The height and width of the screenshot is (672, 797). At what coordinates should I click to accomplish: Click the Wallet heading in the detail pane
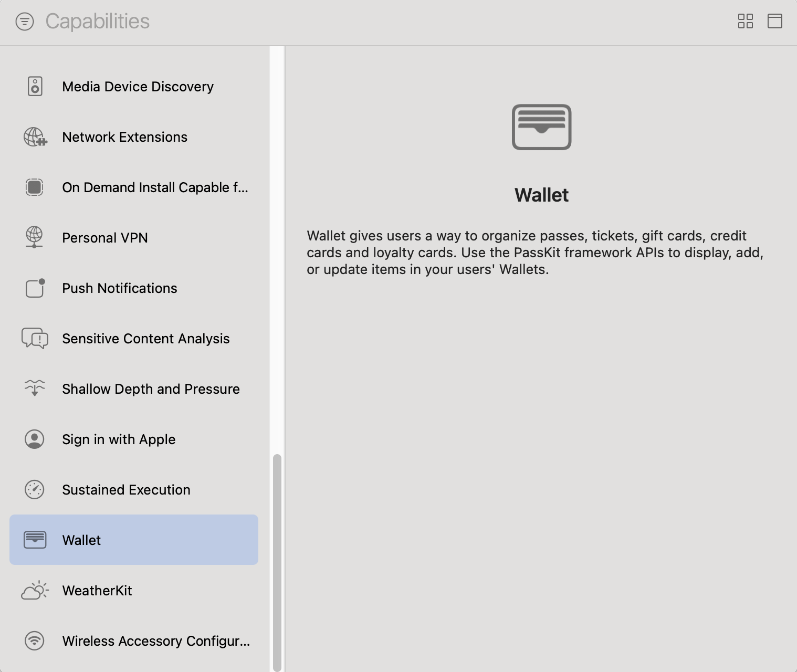pos(542,195)
